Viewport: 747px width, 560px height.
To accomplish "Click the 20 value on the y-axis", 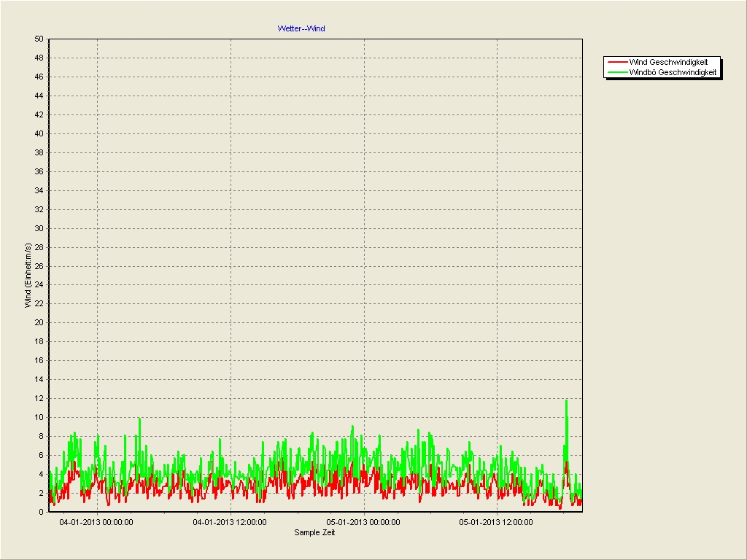I will 39,322.
